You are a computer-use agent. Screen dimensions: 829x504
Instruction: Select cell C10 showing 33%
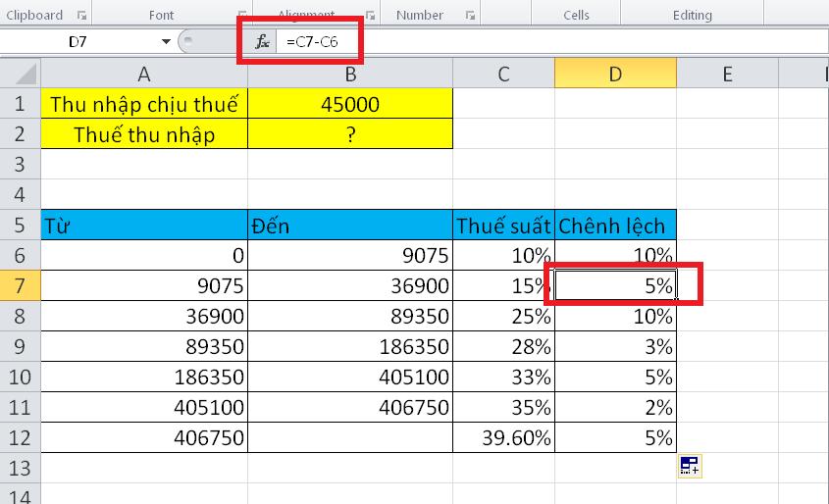(504, 377)
